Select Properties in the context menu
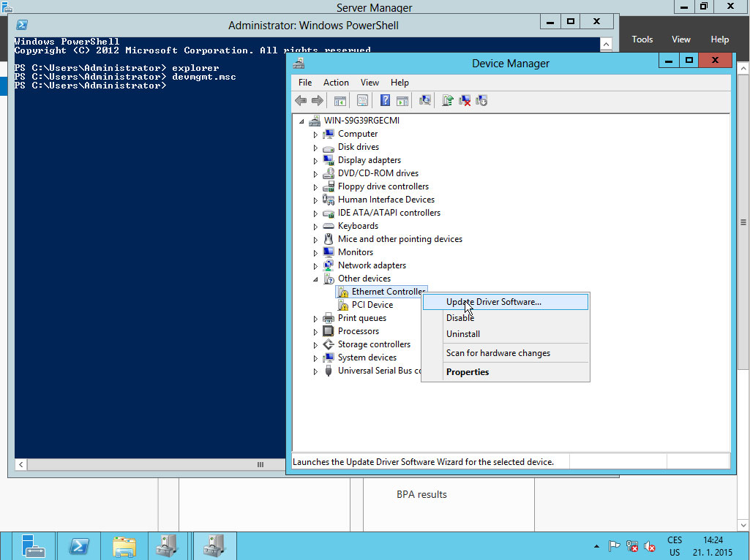 click(x=468, y=372)
